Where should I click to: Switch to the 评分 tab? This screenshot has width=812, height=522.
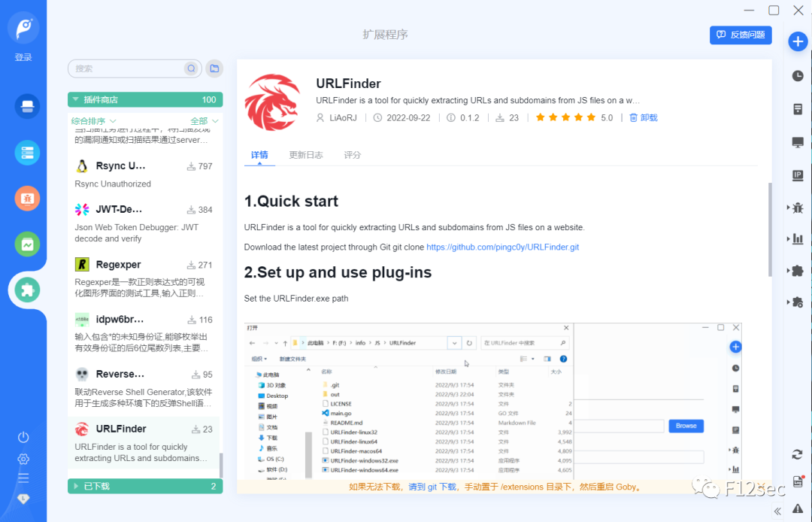tap(352, 155)
